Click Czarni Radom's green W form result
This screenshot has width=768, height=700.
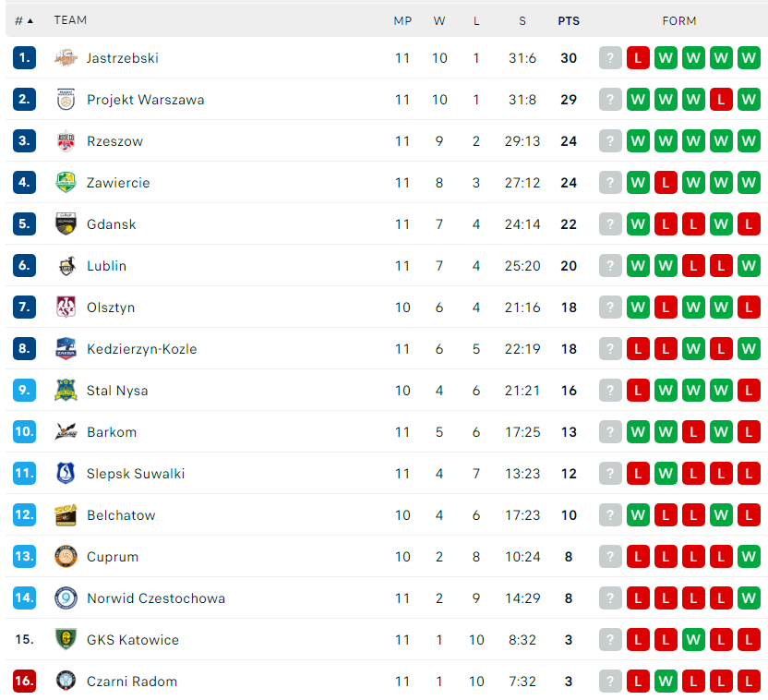tap(666, 681)
